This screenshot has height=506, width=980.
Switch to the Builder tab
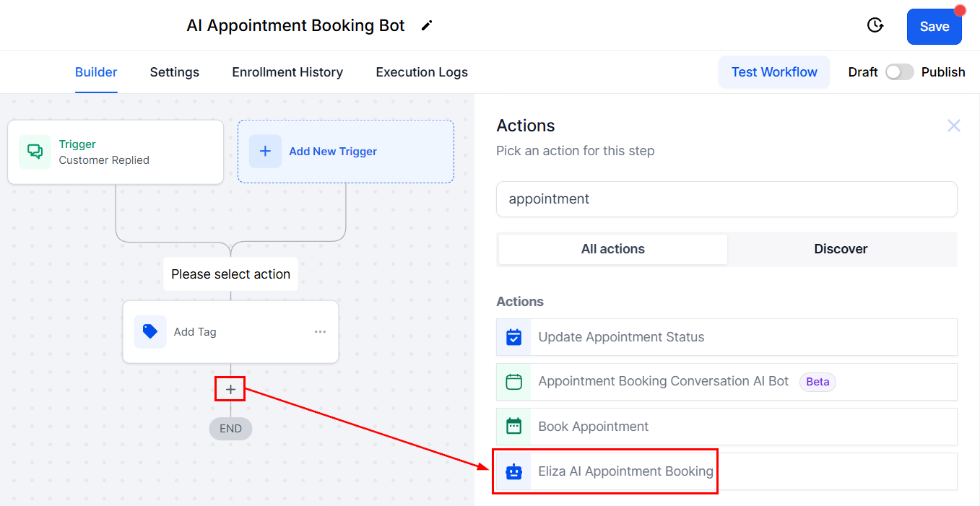click(x=96, y=72)
